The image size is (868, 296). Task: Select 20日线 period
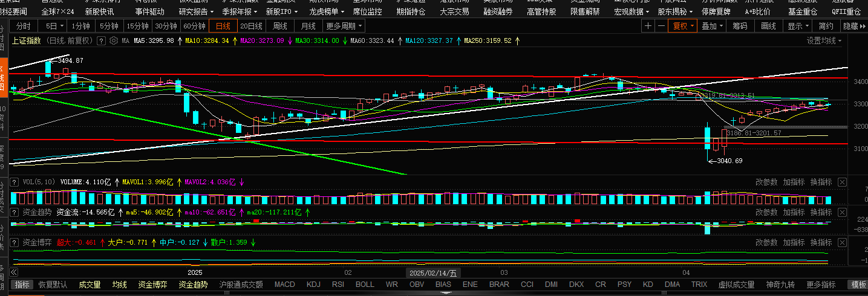[x=251, y=26]
